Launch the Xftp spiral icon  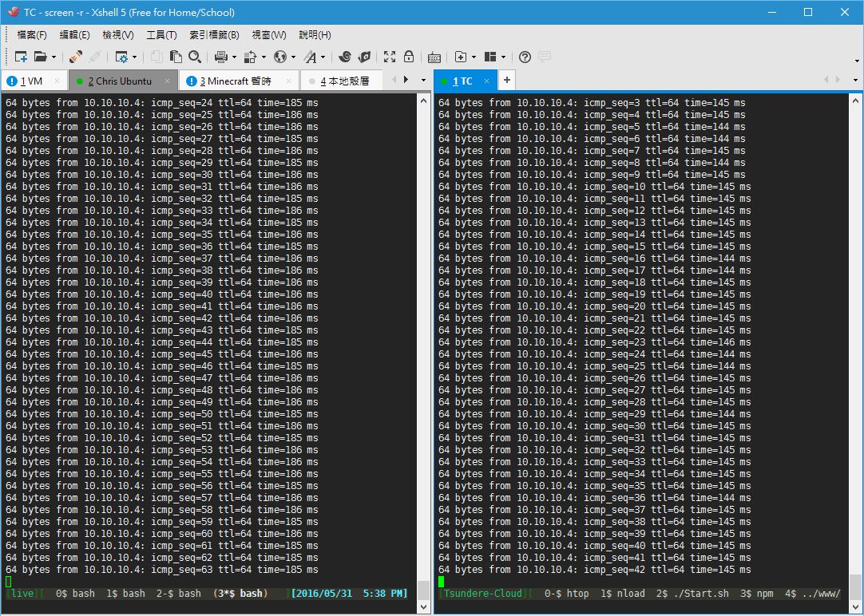point(345,57)
